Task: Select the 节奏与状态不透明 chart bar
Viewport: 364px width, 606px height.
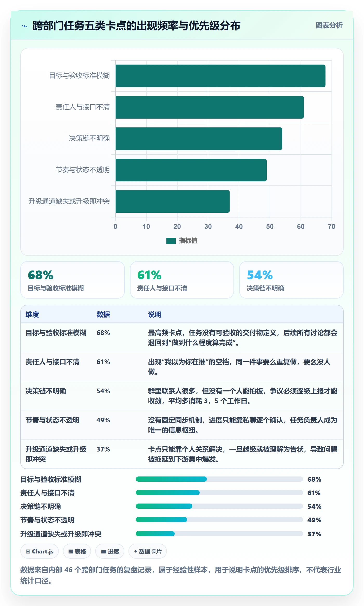Action: [191, 170]
